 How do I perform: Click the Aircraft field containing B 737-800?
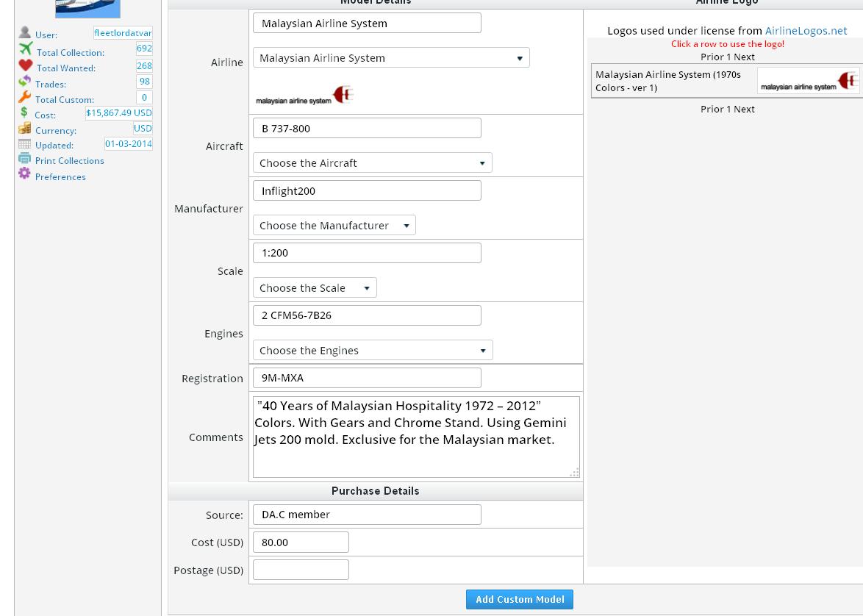[367, 128]
